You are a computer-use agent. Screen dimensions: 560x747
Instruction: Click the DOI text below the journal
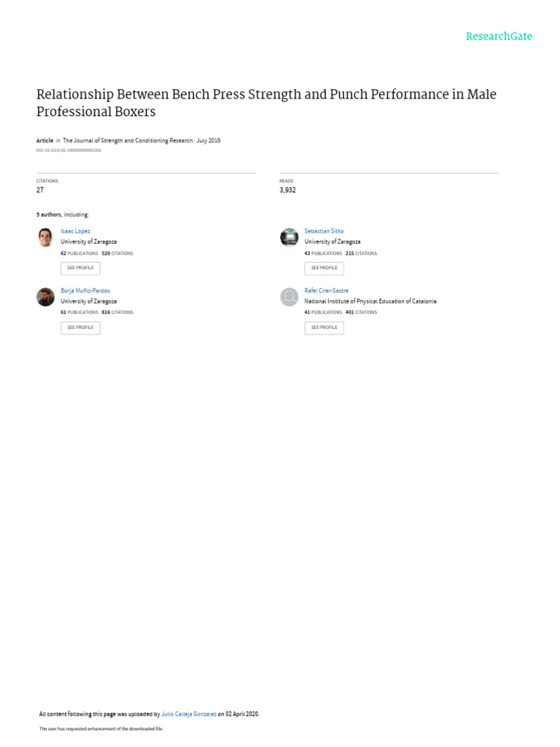[x=69, y=150]
